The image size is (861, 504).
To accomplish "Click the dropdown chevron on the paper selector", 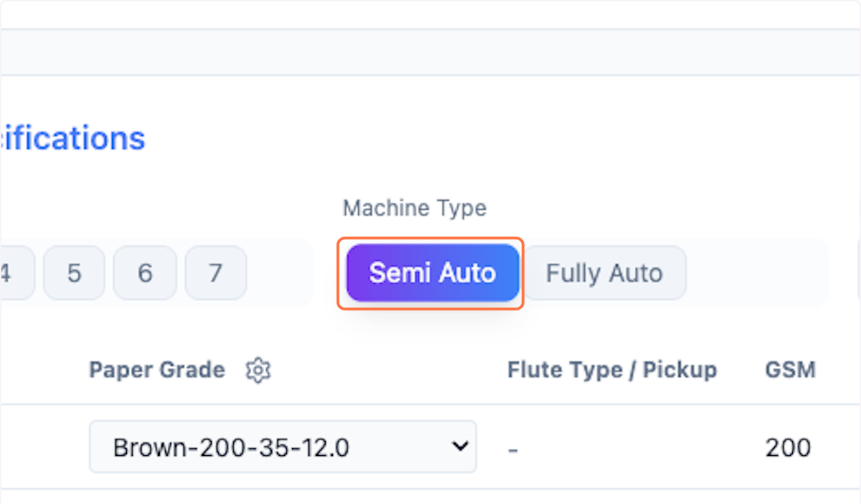I will click(460, 447).
